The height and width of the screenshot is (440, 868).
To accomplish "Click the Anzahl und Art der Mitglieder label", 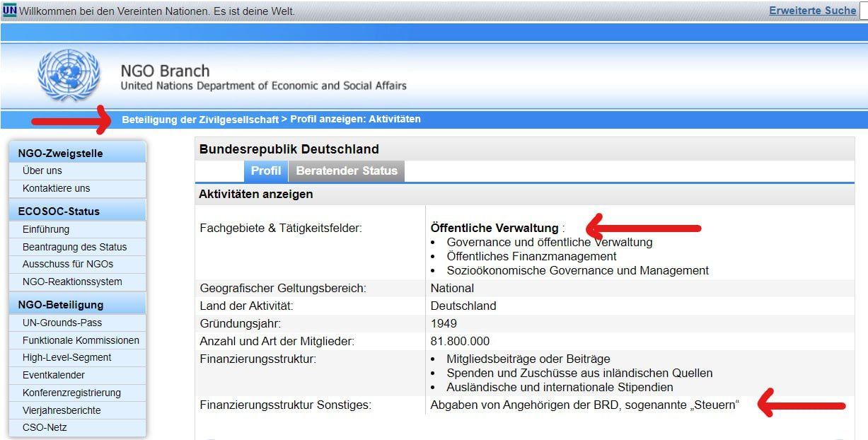I will click(277, 341).
